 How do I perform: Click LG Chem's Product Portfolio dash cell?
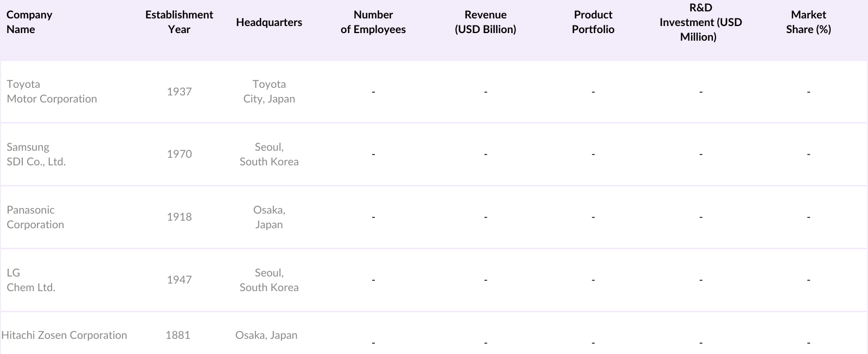(x=593, y=280)
